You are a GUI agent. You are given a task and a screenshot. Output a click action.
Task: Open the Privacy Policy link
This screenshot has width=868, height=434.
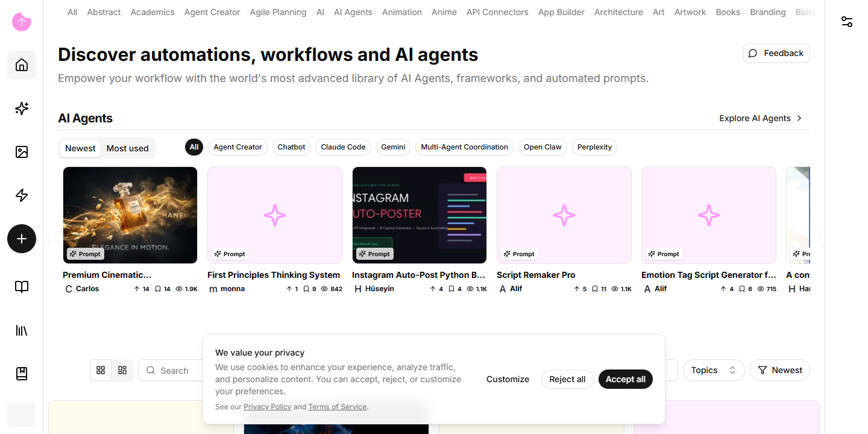click(x=268, y=407)
